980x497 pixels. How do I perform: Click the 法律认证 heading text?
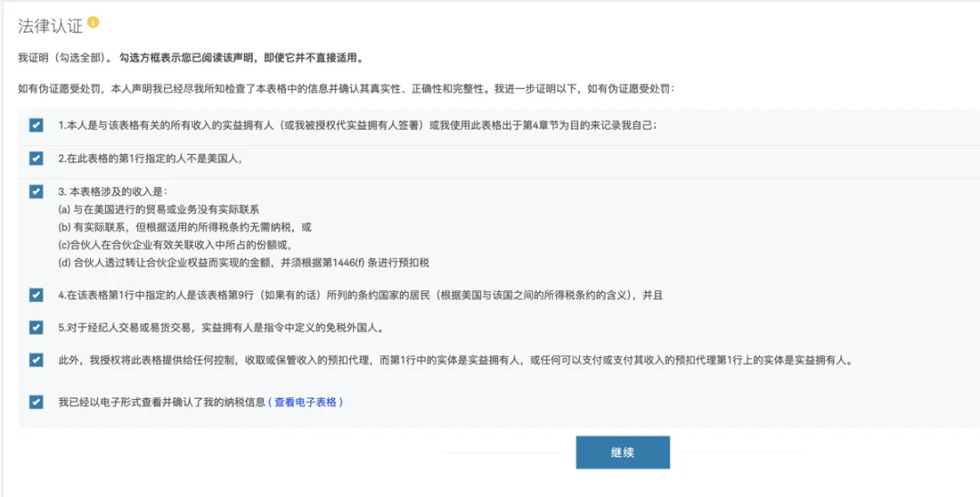(51, 25)
